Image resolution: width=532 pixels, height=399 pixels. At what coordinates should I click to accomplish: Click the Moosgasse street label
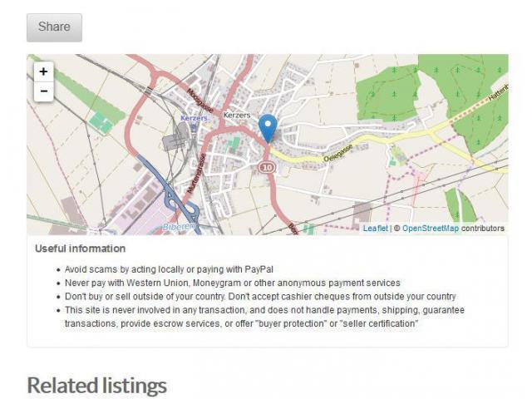pyautogui.click(x=199, y=101)
